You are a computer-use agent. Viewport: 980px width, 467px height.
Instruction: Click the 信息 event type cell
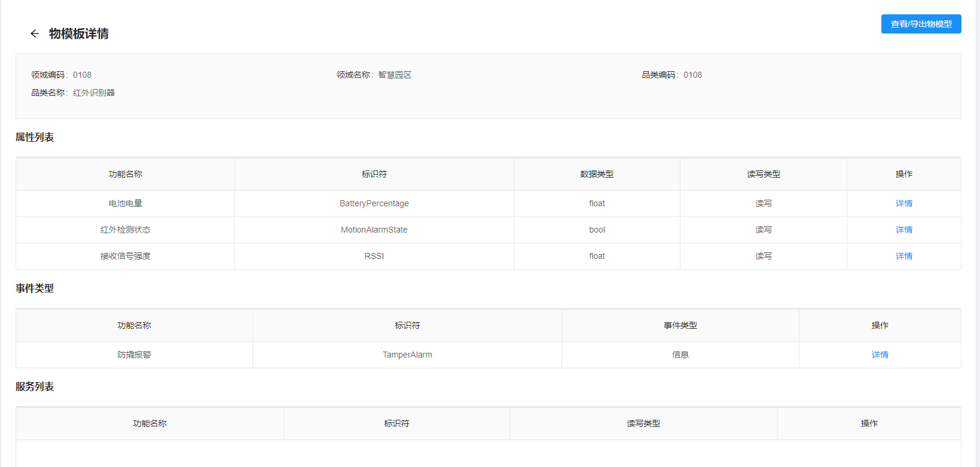pyautogui.click(x=680, y=355)
